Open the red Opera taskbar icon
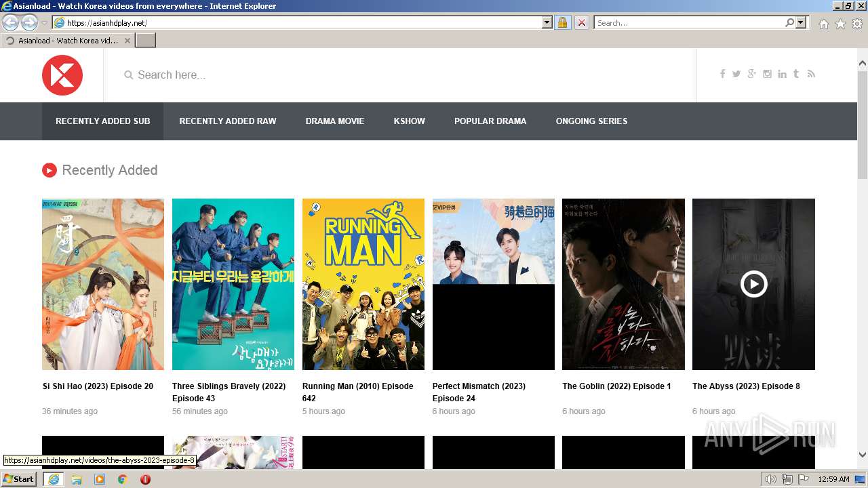 tap(145, 479)
